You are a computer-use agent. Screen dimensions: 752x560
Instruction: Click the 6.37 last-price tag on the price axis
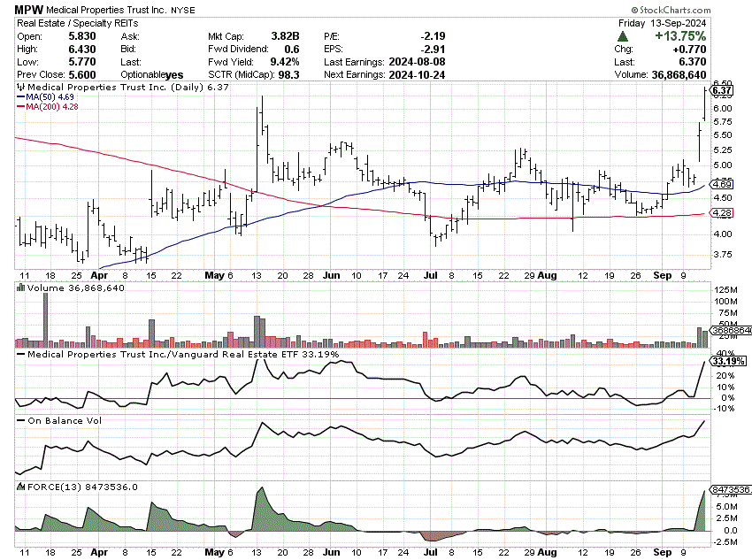(x=721, y=90)
